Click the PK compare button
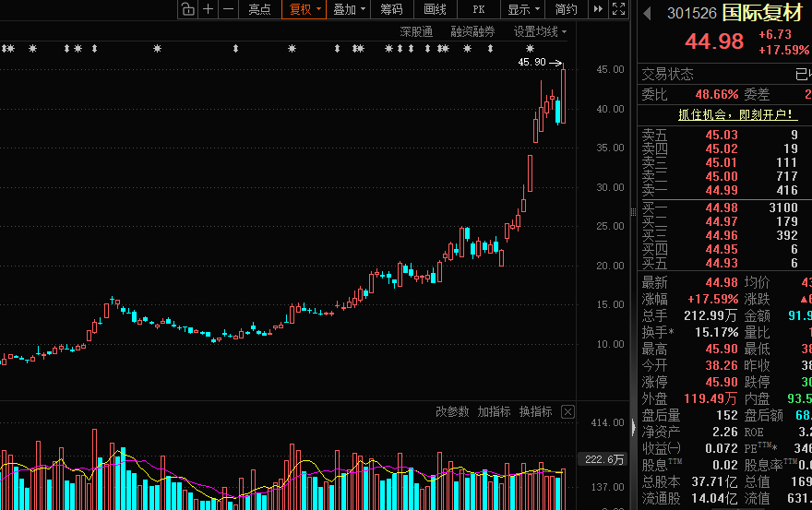 click(479, 9)
